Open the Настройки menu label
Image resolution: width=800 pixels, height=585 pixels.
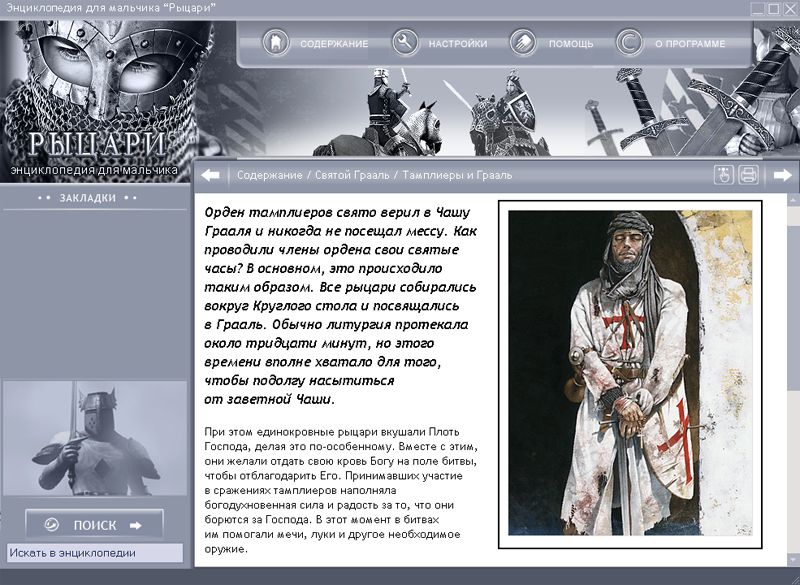tap(458, 44)
